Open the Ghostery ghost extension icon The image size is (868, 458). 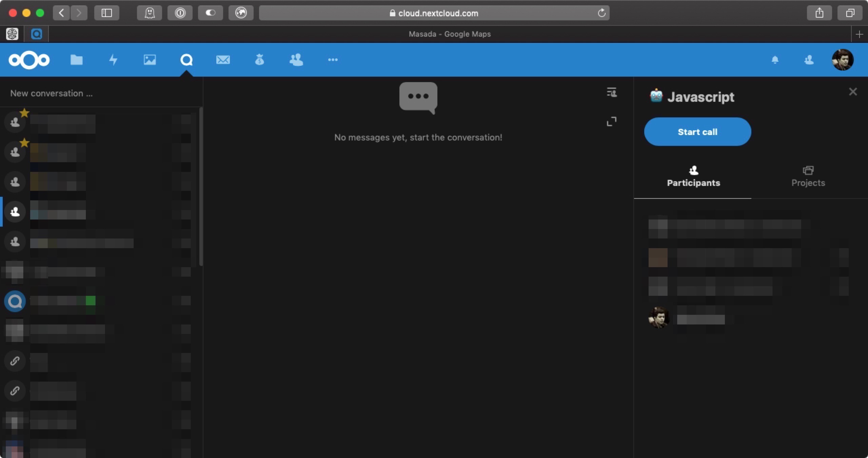click(150, 13)
